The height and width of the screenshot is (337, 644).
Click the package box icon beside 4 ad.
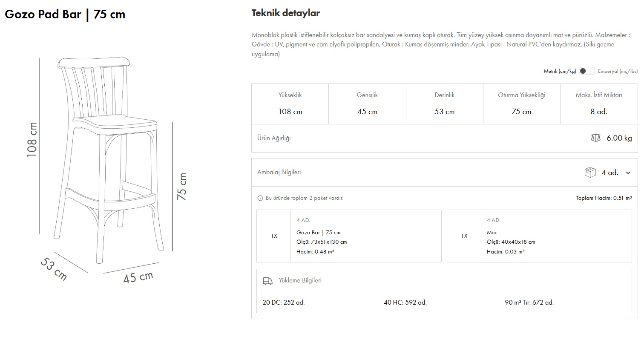pos(590,173)
